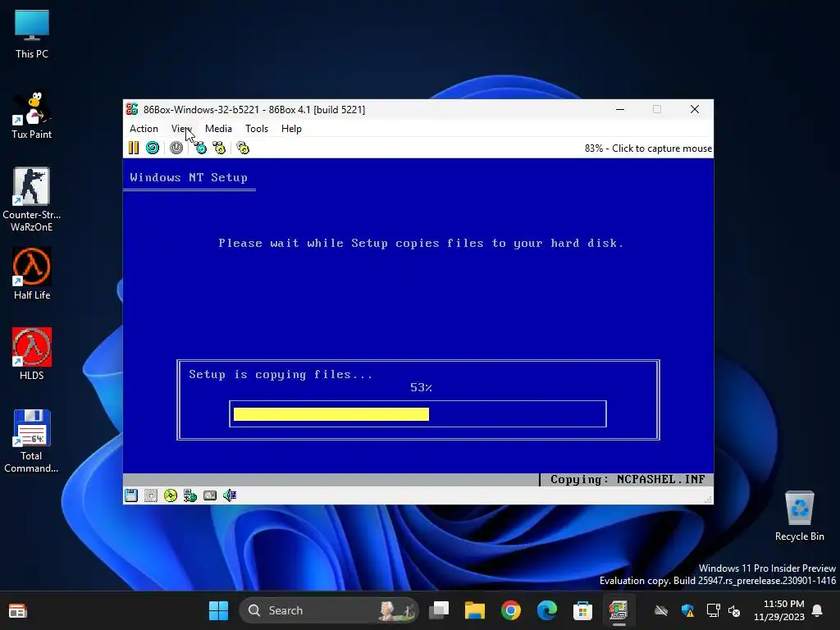Open the Help menu
Screen dimensions: 840x630
(291, 129)
